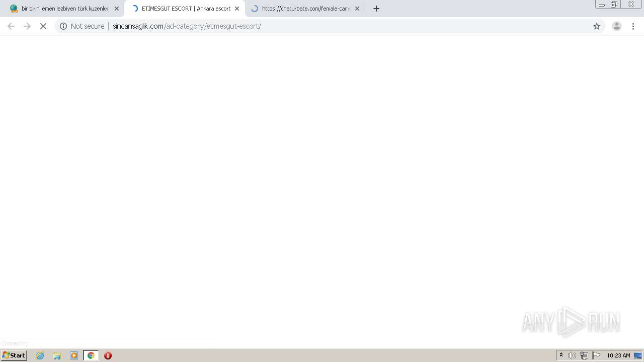Select Chrome in the taskbar
644x362 pixels.
[x=91, y=355]
